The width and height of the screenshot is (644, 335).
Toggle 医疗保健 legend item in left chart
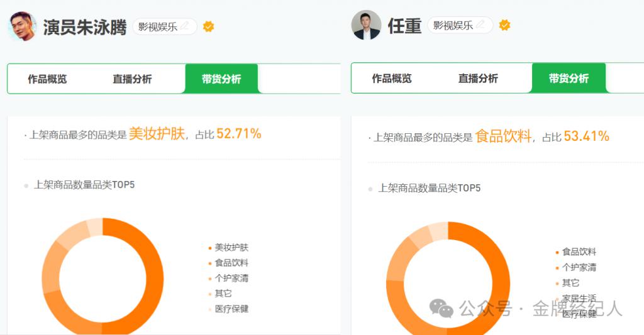(x=231, y=309)
